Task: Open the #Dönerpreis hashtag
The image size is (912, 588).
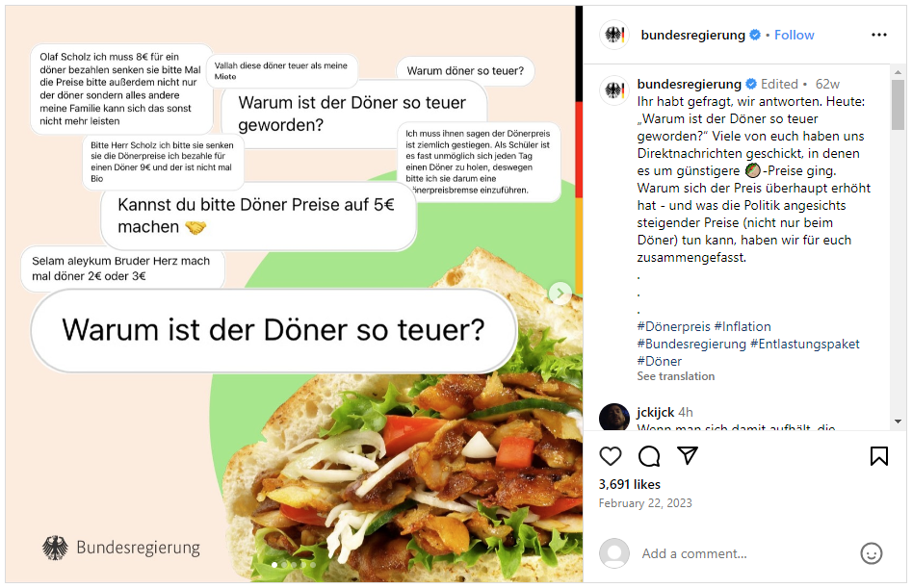Action: pyautogui.click(x=673, y=326)
